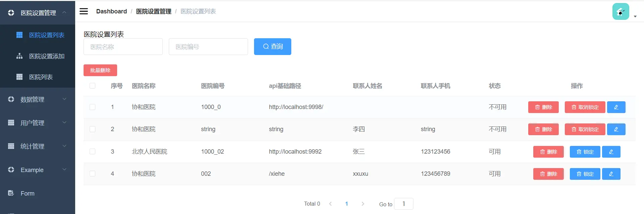Delete 北京人民医院 with 删除 button

[548, 152]
